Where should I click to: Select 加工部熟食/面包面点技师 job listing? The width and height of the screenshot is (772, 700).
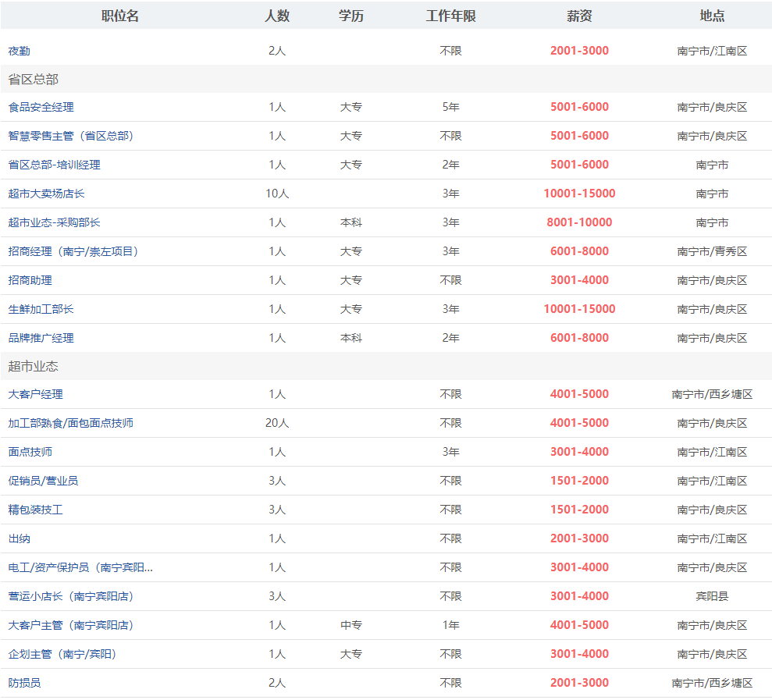pyautogui.click(x=71, y=423)
